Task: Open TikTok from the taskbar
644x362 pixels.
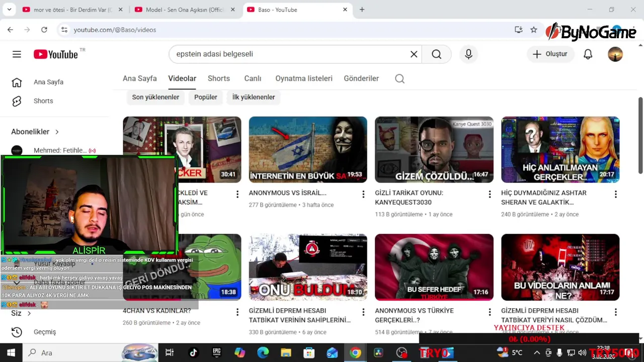Action: (194, 352)
